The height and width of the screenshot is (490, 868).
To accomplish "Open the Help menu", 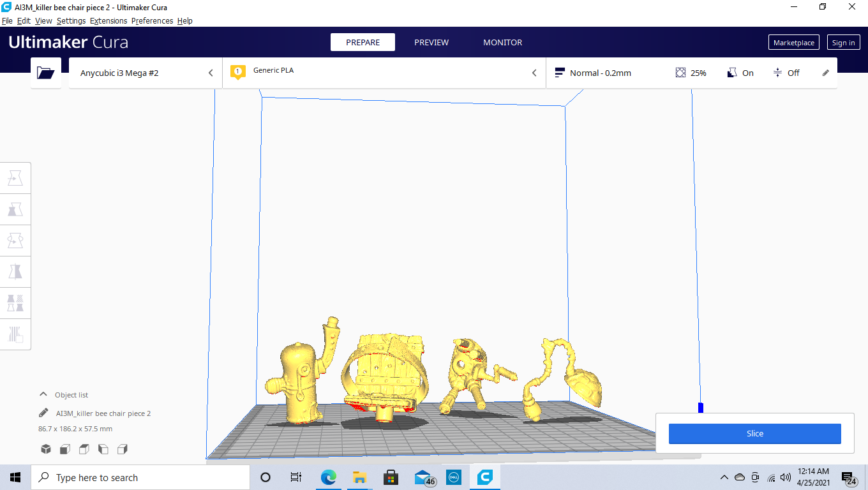I will (x=185, y=20).
